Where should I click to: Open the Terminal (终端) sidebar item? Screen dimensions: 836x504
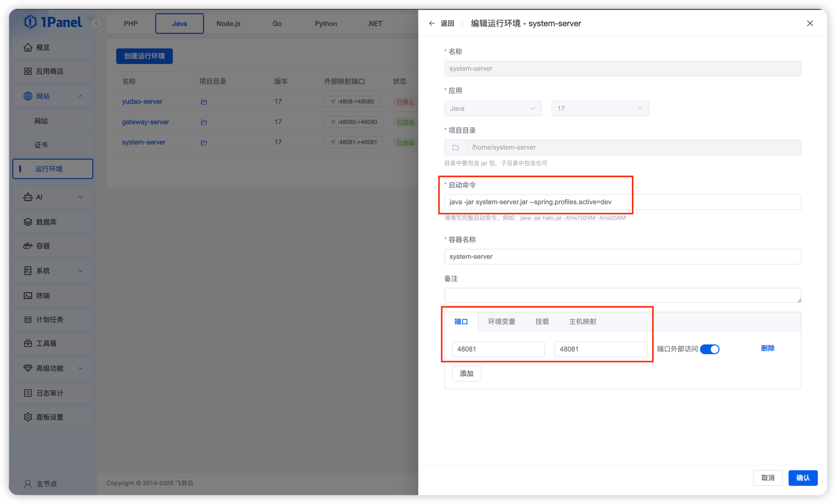tap(43, 295)
